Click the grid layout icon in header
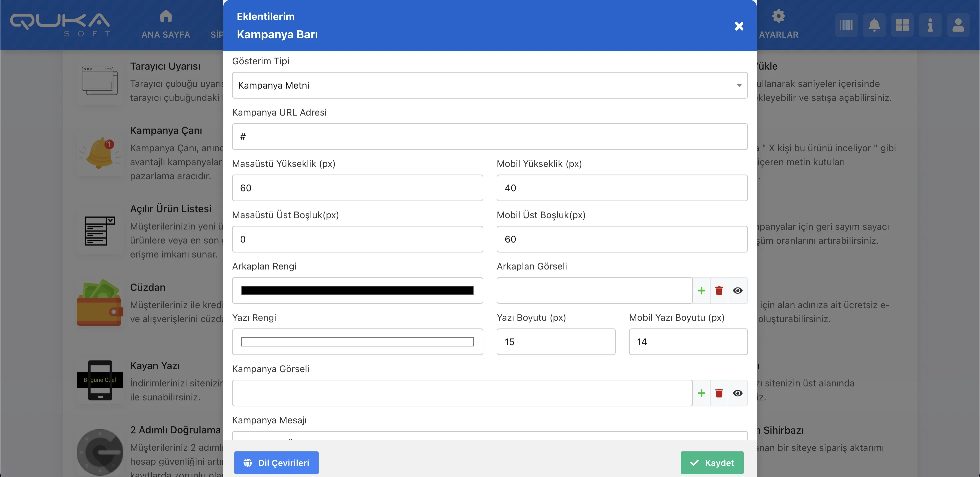 coord(902,25)
